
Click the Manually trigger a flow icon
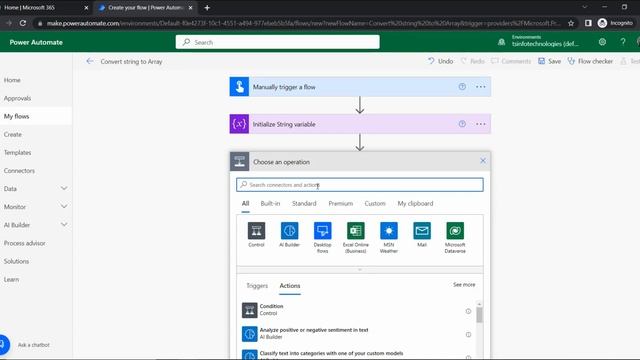point(239,87)
